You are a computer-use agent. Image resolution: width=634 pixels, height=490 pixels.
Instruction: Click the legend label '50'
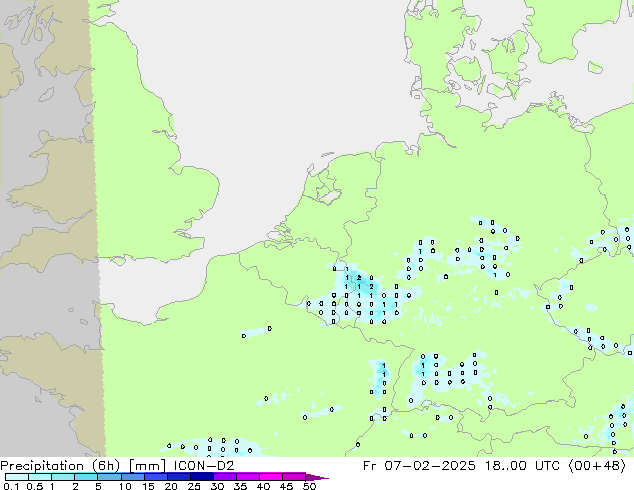click(309, 486)
